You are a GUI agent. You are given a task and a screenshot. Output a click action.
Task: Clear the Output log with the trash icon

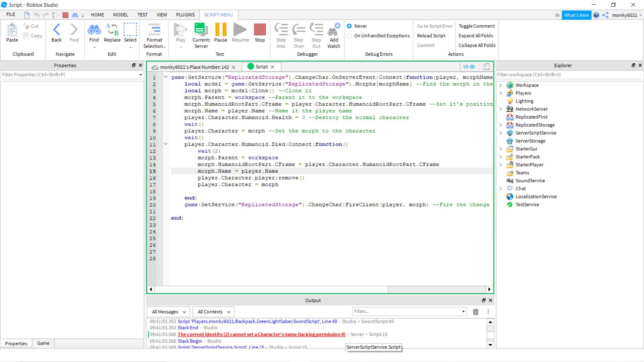476,312
